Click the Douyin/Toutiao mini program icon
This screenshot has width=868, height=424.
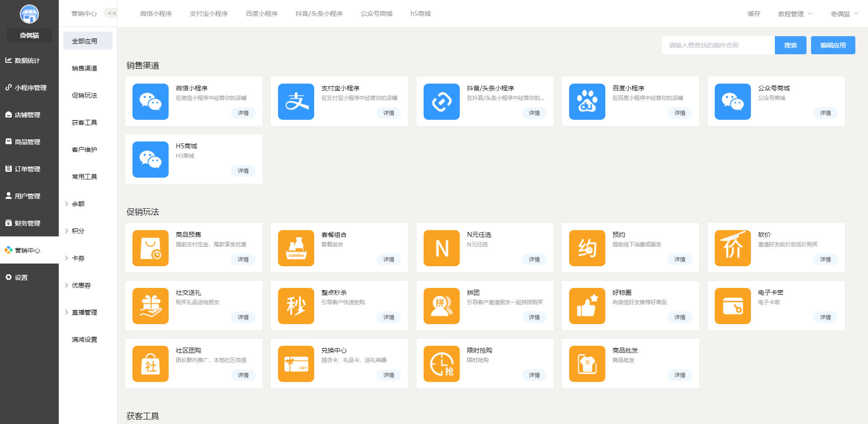[441, 102]
